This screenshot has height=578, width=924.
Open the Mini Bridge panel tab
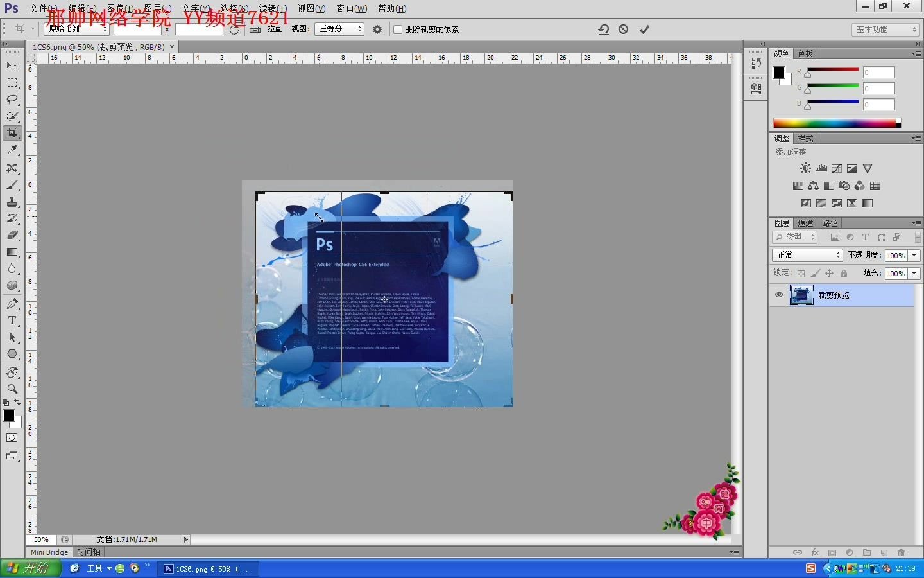tap(49, 552)
